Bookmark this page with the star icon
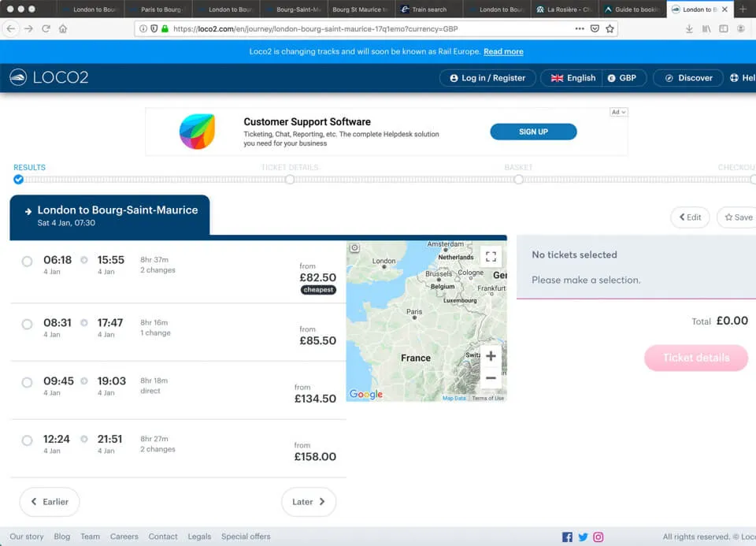The height and width of the screenshot is (546, 756). pos(610,29)
